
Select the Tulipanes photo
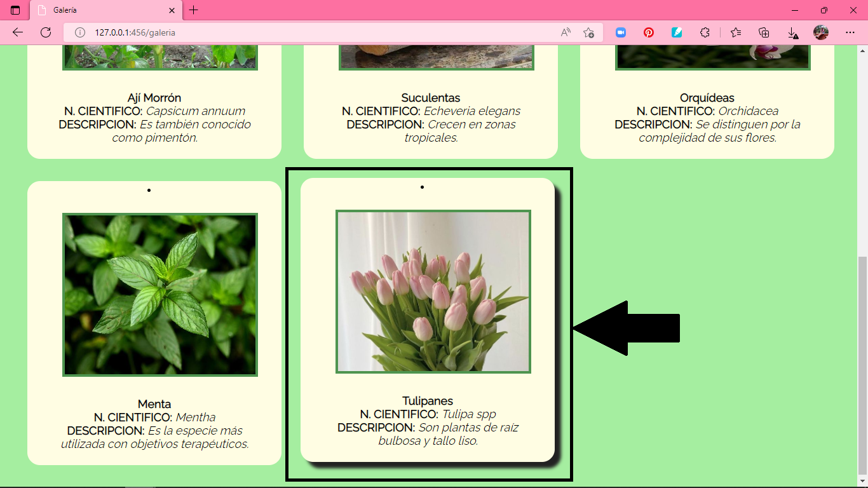434,292
